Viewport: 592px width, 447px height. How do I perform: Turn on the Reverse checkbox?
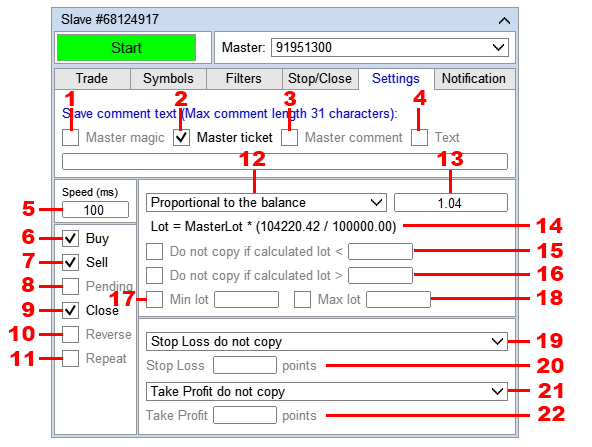[x=71, y=334]
